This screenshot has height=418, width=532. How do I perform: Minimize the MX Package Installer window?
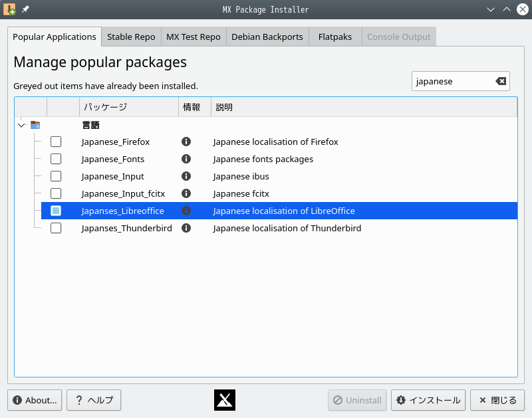pos(491,9)
